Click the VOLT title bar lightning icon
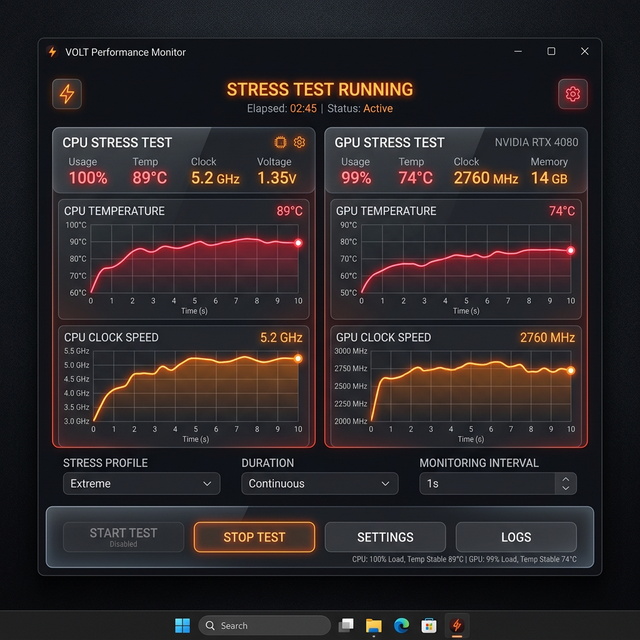Screen dimensions: 640x640 [x=52, y=52]
